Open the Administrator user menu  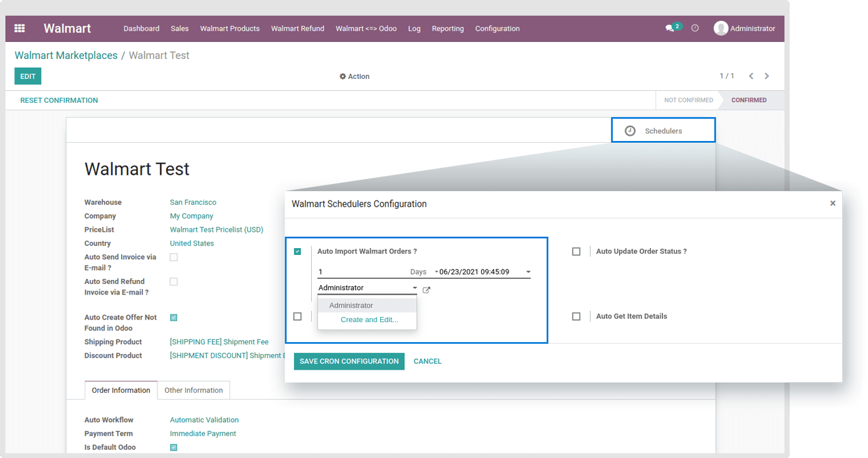click(x=744, y=28)
